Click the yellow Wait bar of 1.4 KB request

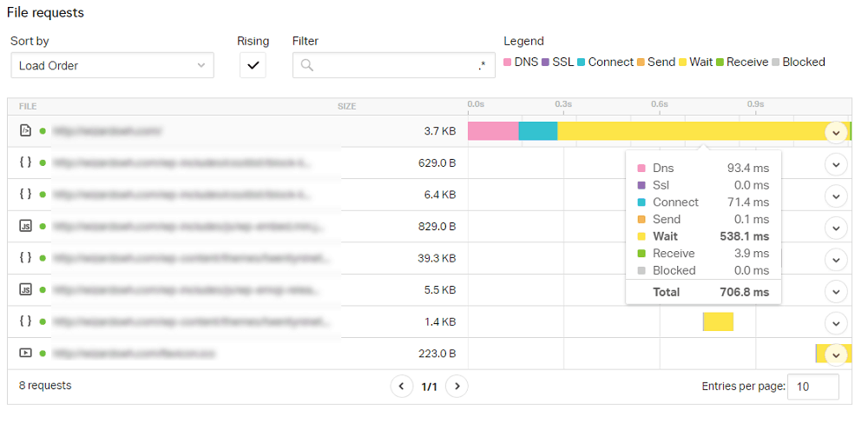719,321
